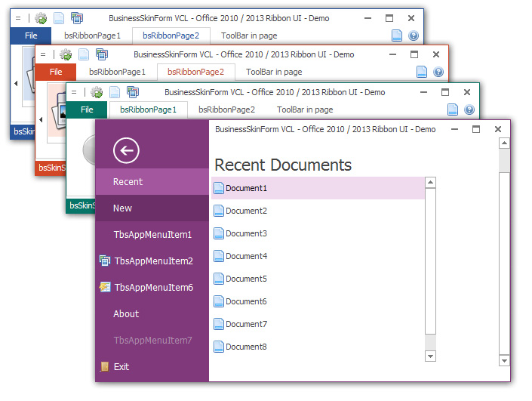Screen dimensions: 532x401
Task: Click the TbsAppMenuItem6 icon
Action: [105, 287]
